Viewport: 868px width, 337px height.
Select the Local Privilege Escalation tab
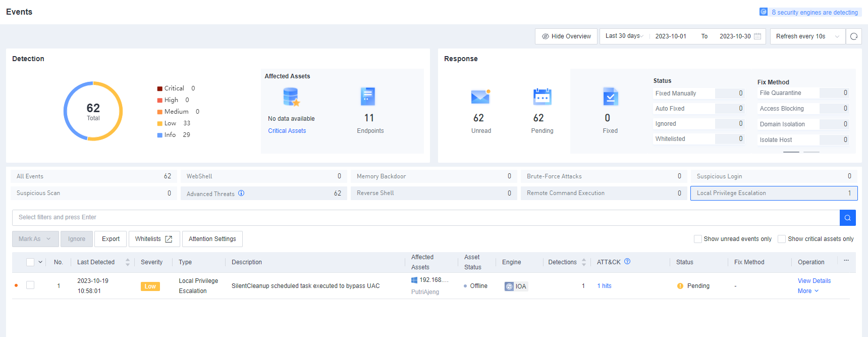(x=774, y=193)
